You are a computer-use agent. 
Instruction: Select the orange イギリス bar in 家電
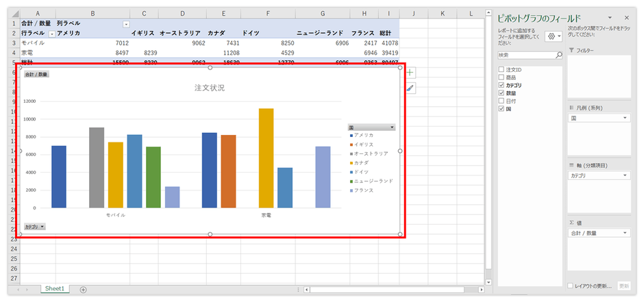228,171
